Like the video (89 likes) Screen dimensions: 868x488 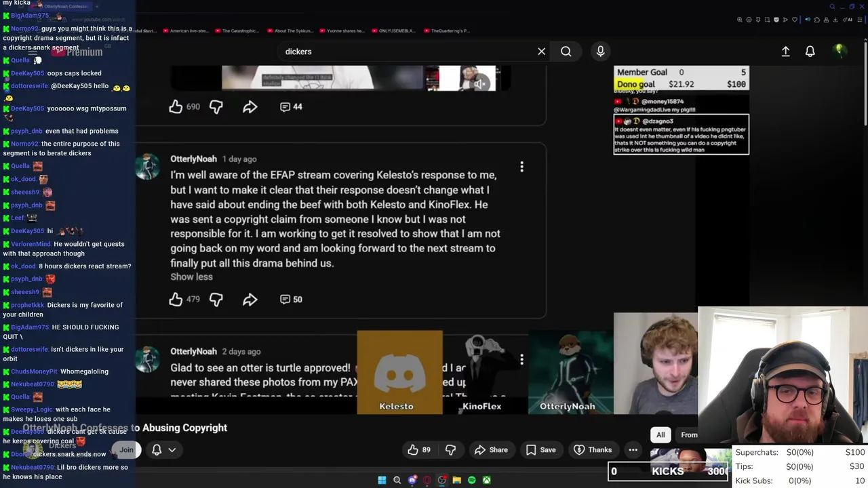click(x=419, y=450)
